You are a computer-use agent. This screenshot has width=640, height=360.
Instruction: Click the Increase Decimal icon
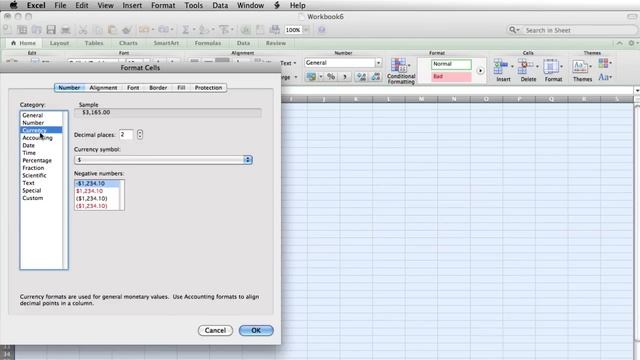(x=361, y=76)
